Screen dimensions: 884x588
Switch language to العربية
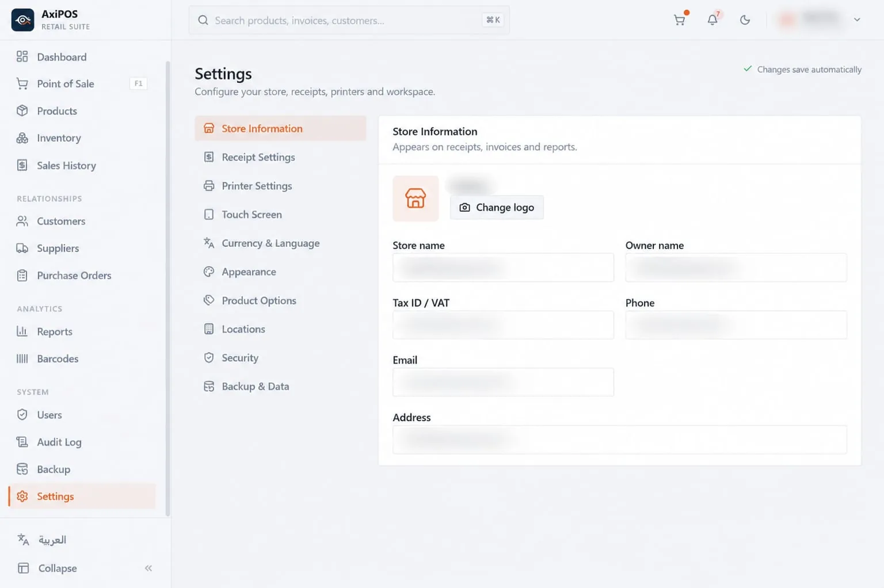[x=52, y=540]
